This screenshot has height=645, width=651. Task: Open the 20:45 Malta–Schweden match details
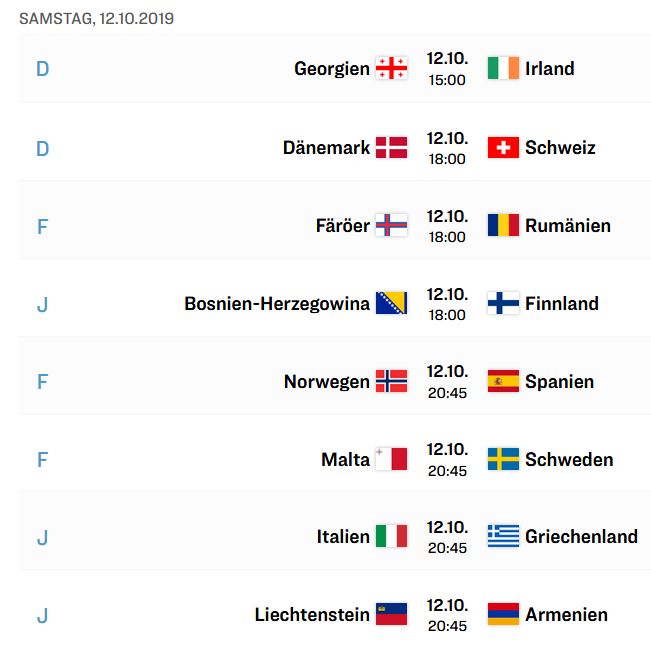coord(447,460)
